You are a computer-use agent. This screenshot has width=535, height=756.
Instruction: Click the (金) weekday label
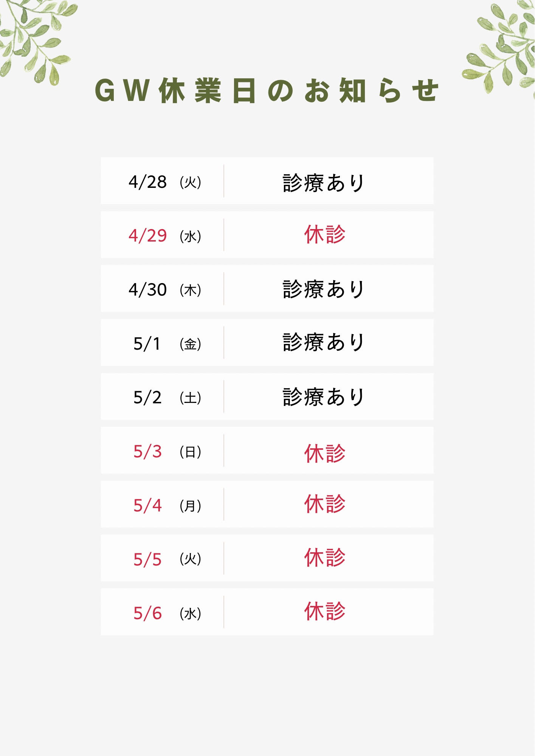tap(190, 344)
